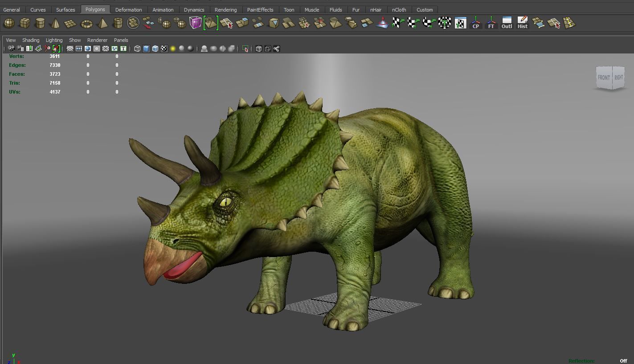
Task: Open the Lighting panel menu
Action: point(54,40)
